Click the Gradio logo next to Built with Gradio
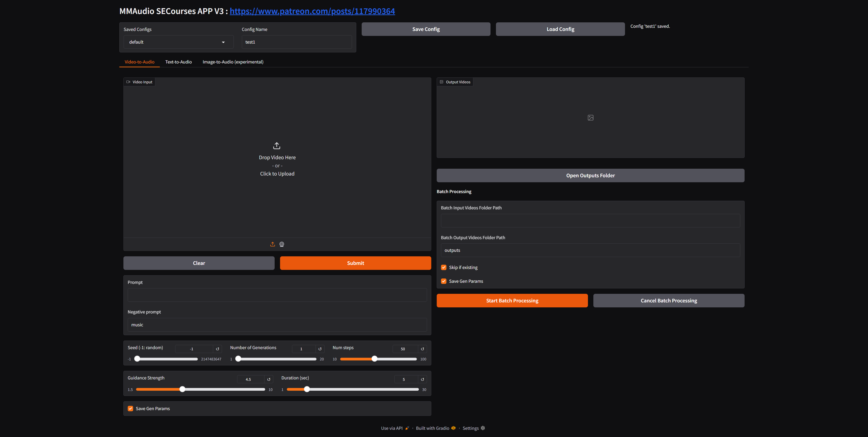868x437 pixels. [x=453, y=428]
